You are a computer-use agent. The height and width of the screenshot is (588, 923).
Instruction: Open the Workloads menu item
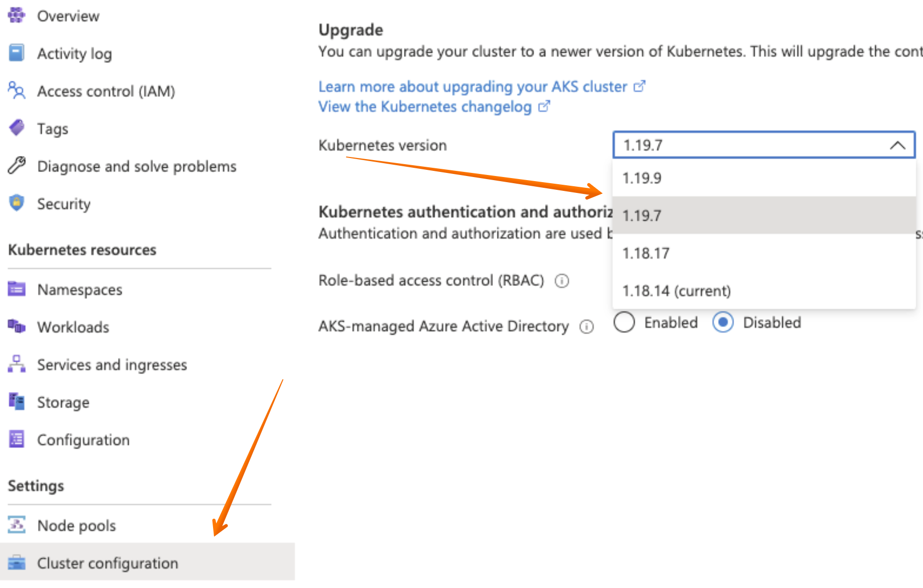tap(73, 327)
